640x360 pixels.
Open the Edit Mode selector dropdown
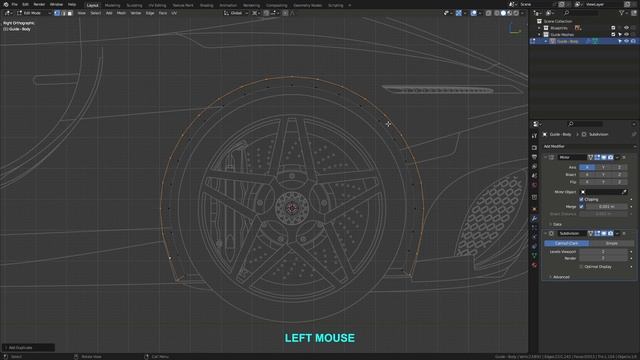(x=33, y=13)
